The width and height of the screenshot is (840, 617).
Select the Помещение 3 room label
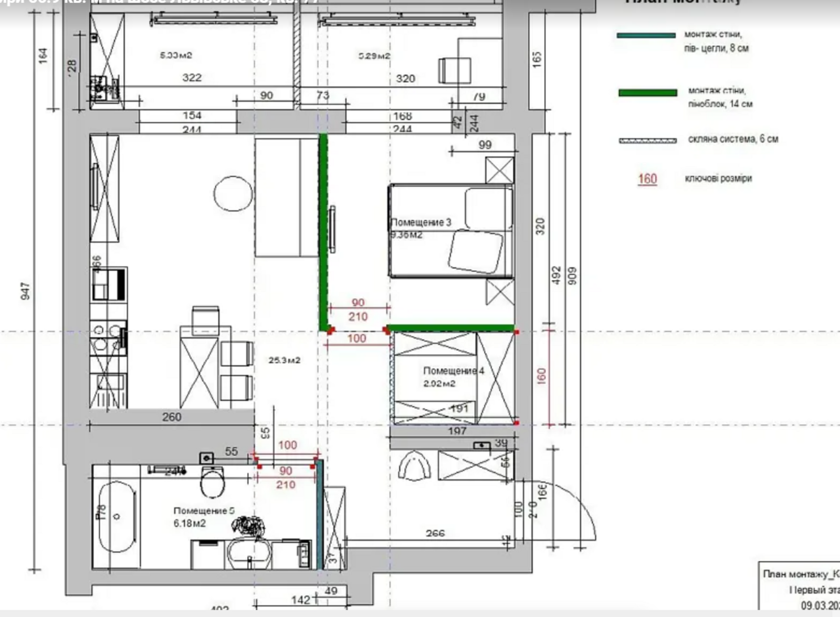421,222
